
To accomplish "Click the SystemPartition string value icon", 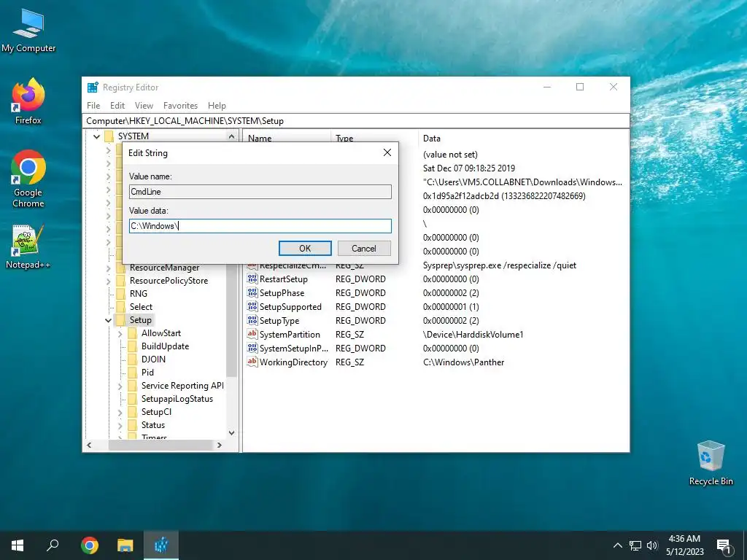I will pyautogui.click(x=252, y=334).
